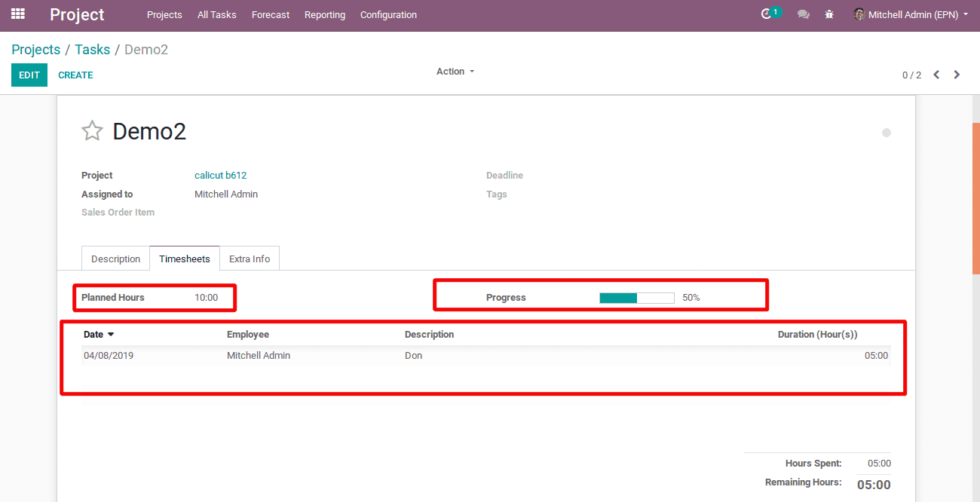Click the Project app title
Screen dimensions: 980x502
coord(77,14)
